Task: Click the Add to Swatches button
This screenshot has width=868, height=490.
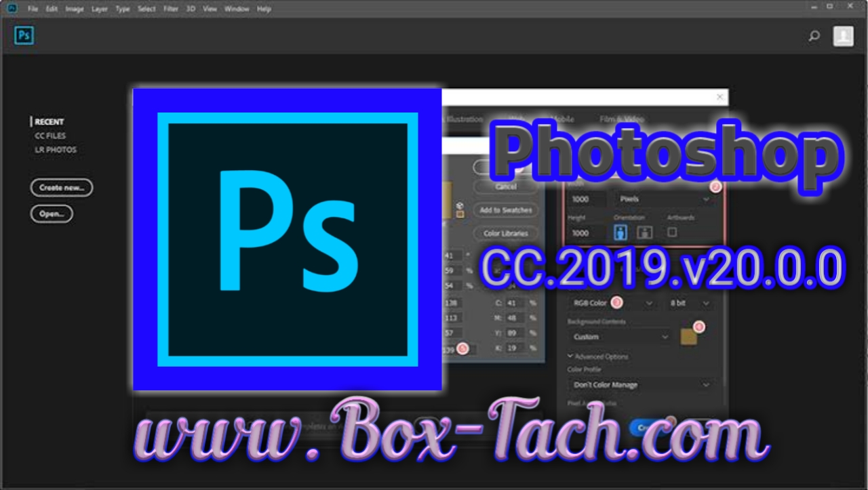Action: 506,210
